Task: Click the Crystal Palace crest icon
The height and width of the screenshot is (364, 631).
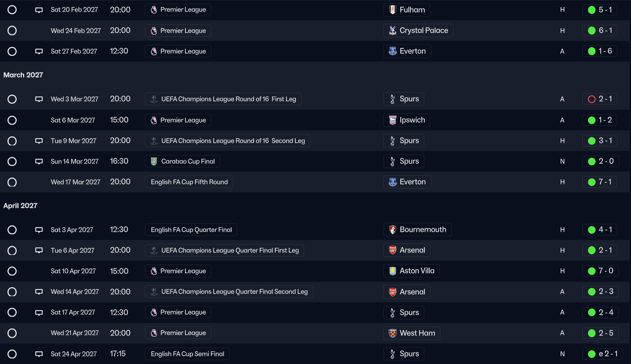Action: click(x=393, y=31)
